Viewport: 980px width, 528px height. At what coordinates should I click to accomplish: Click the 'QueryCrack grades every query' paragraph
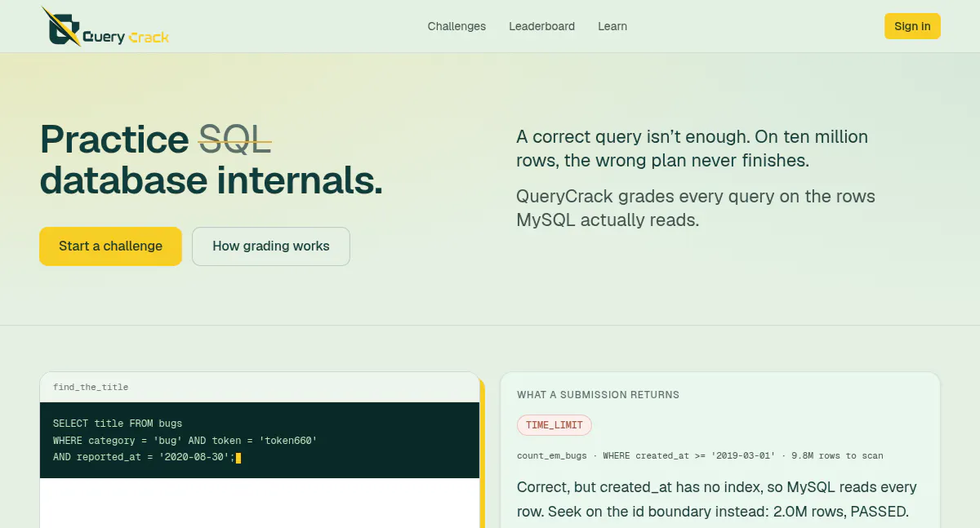click(x=696, y=208)
